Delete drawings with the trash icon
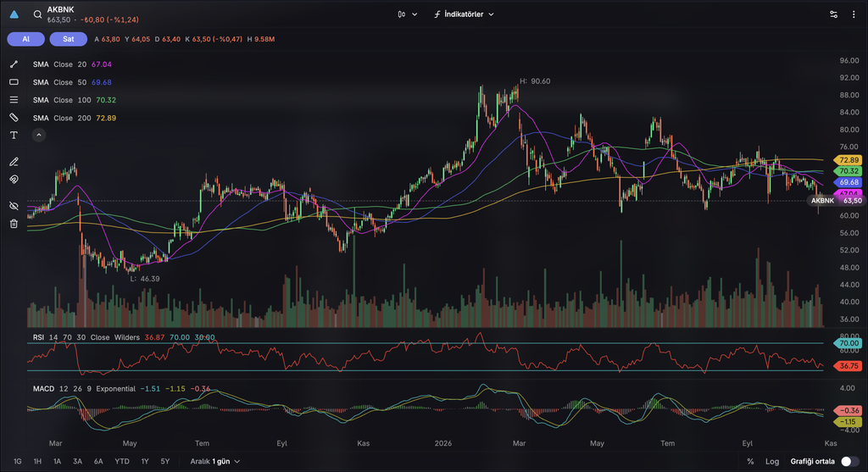Screen dimensions: 868x472 (x=14, y=224)
